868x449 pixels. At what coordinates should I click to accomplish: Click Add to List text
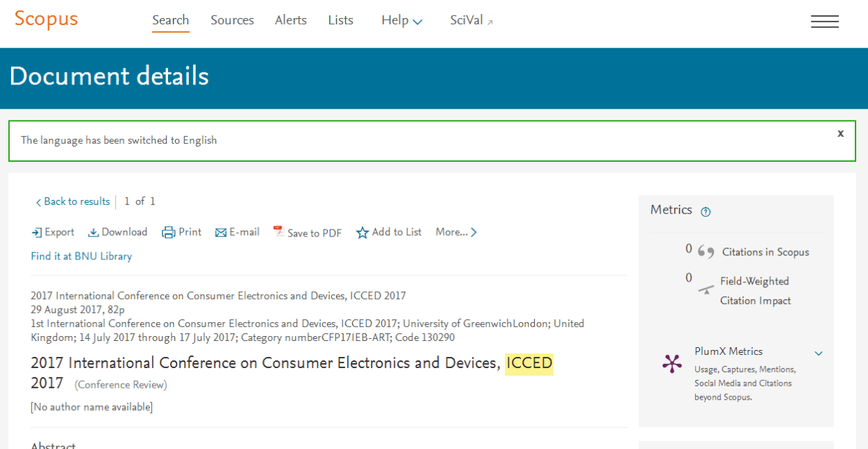[397, 232]
